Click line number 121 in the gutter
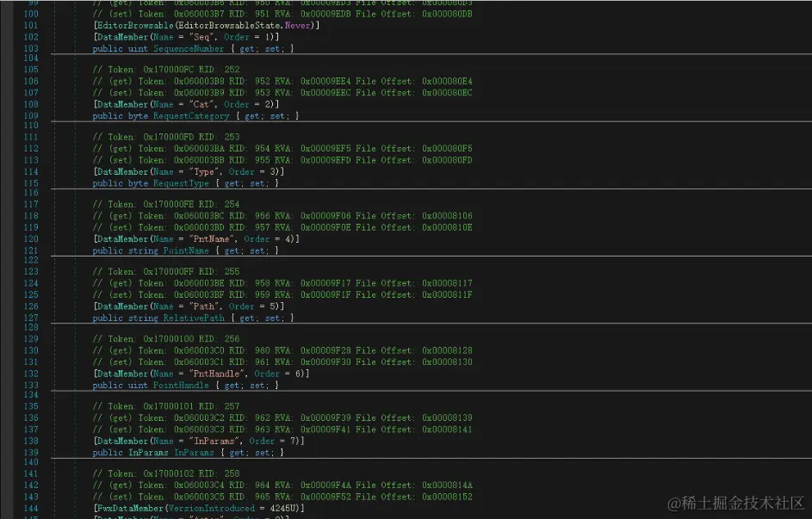Viewport: 812px width, 519px height. [x=31, y=250]
